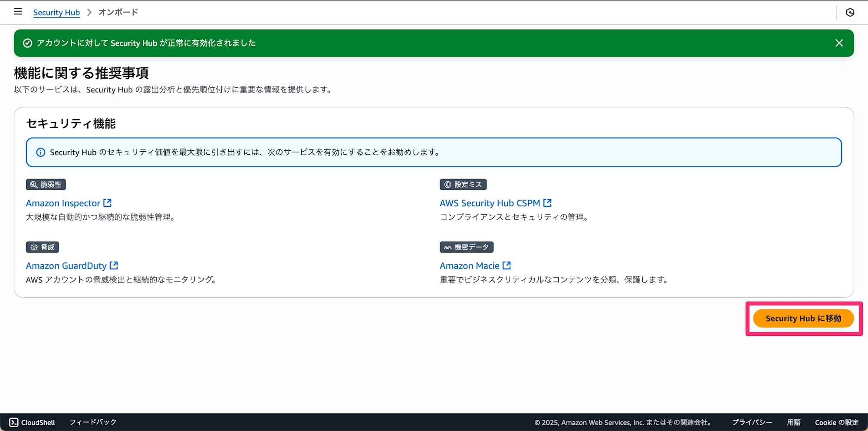Click the 脅威 badge
868x431 pixels.
[43, 247]
